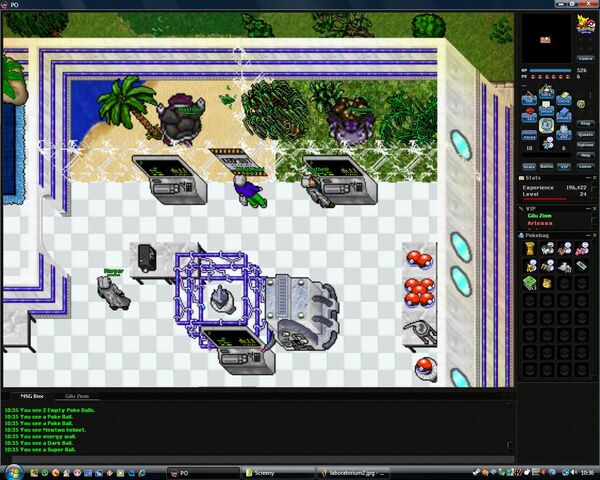Select the lower-right Pokemon equipment slot

click(564, 132)
